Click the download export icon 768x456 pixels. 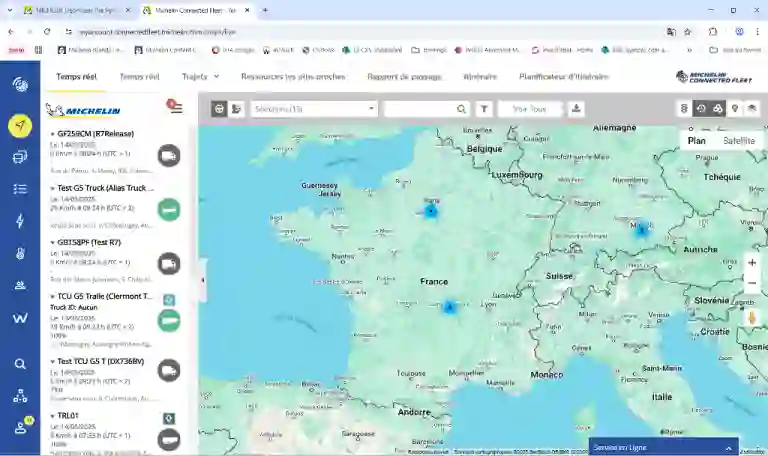pyautogui.click(x=576, y=109)
